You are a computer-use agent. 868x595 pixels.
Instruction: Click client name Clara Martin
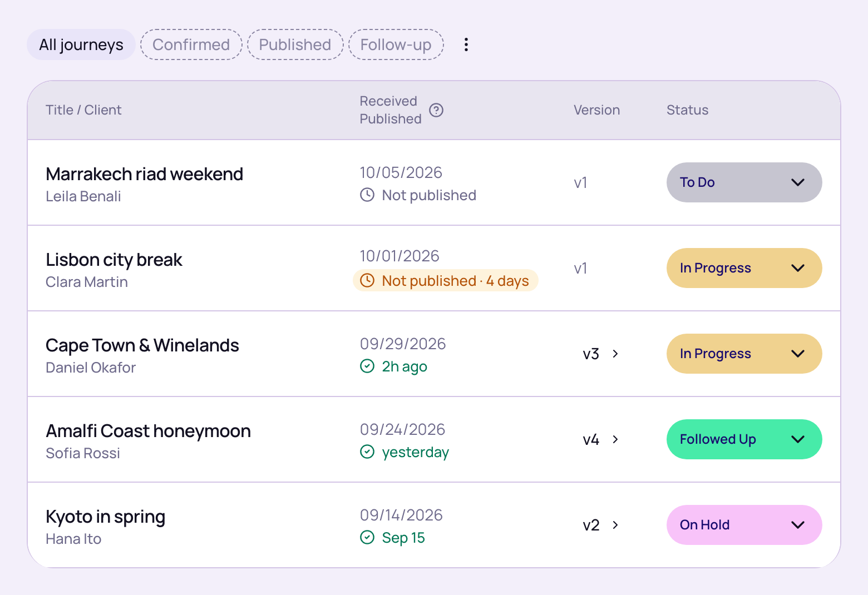[87, 282]
